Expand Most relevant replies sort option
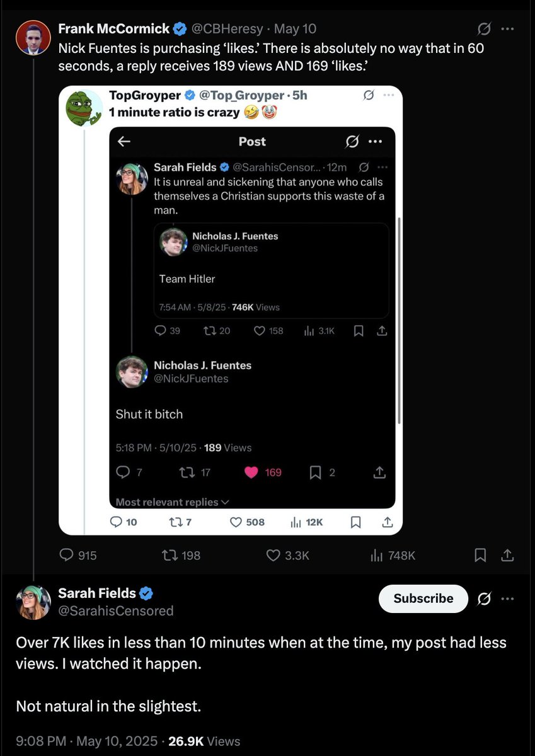Screen dimensions: 535x756 (x=173, y=502)
